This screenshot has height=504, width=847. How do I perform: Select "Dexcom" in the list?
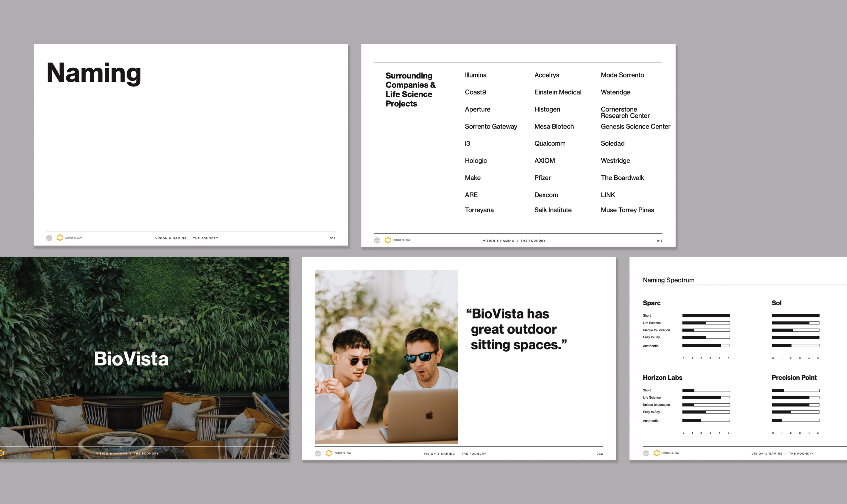(546, 195)
